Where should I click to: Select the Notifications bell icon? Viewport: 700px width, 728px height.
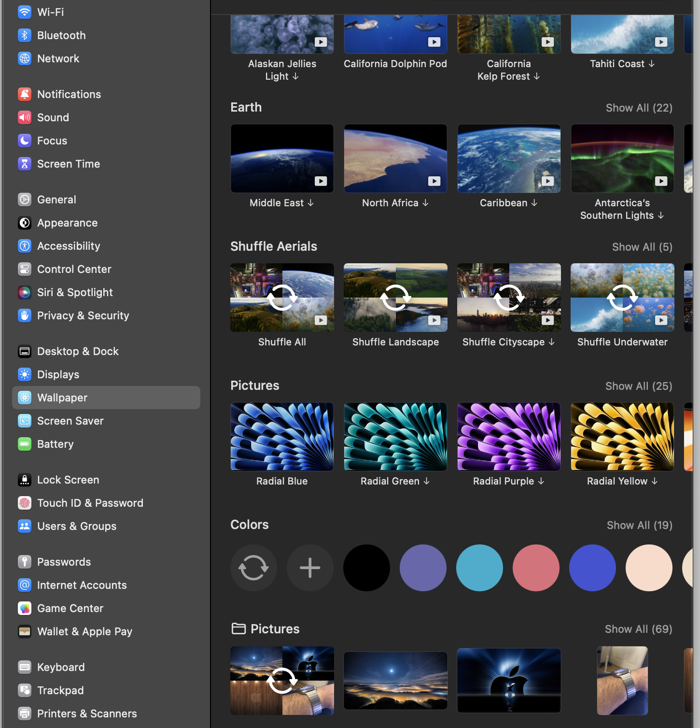point(25,94)
